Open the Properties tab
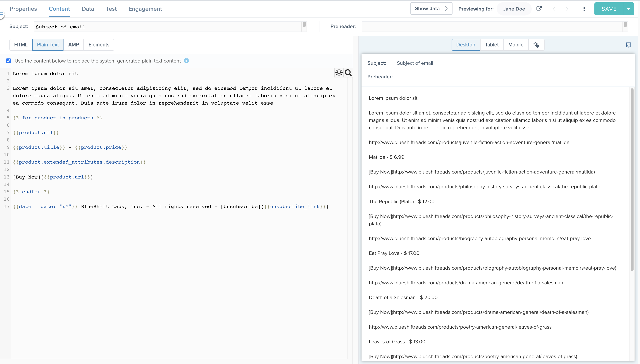The image size is (640, 364). 23,8
